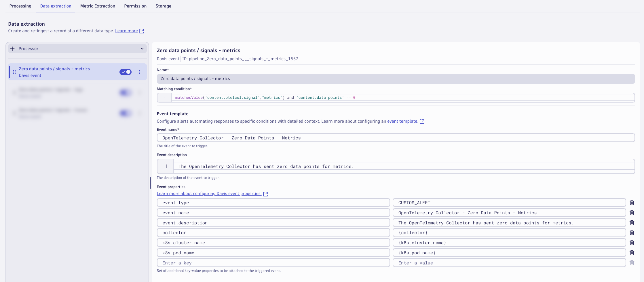The width and height of the screenshot is (644, 282).
Task: Click the {k8s.cluster.name} value field
Action: point(509,243)
